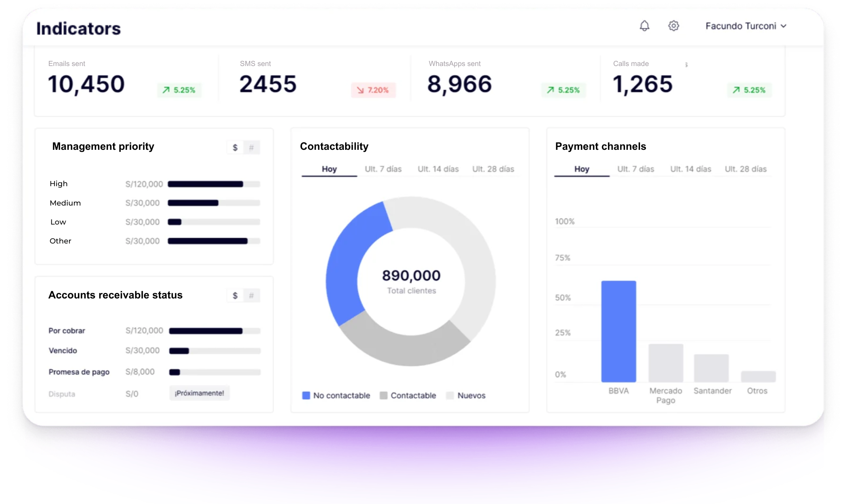Screen dimensions: 846x504
Task: Switch Management priority to count (#) view
Action: [x=251, y=147]
